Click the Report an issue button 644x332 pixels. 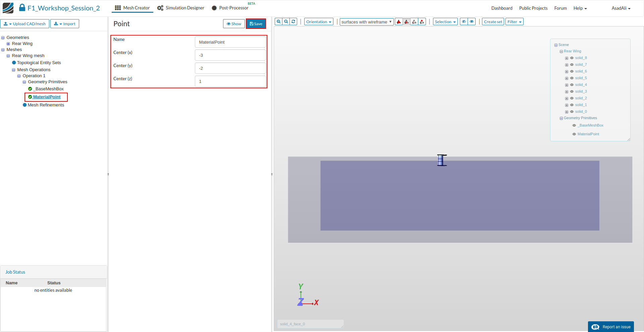click(611, 327)
